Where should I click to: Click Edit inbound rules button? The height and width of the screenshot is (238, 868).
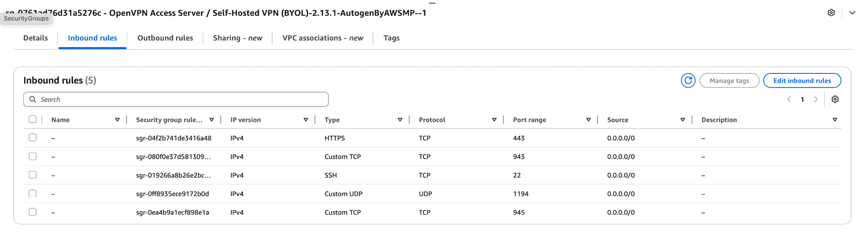(802, 81)
